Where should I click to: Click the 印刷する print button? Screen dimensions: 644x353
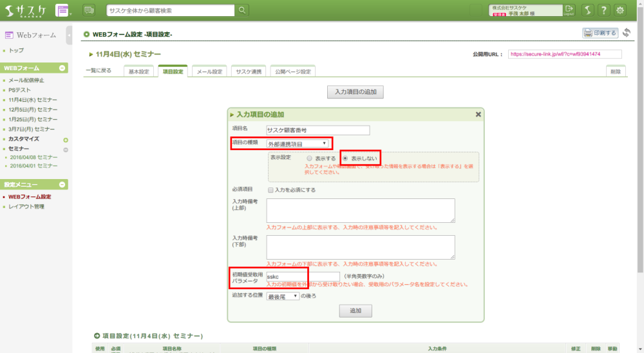[x=600, y=33]
